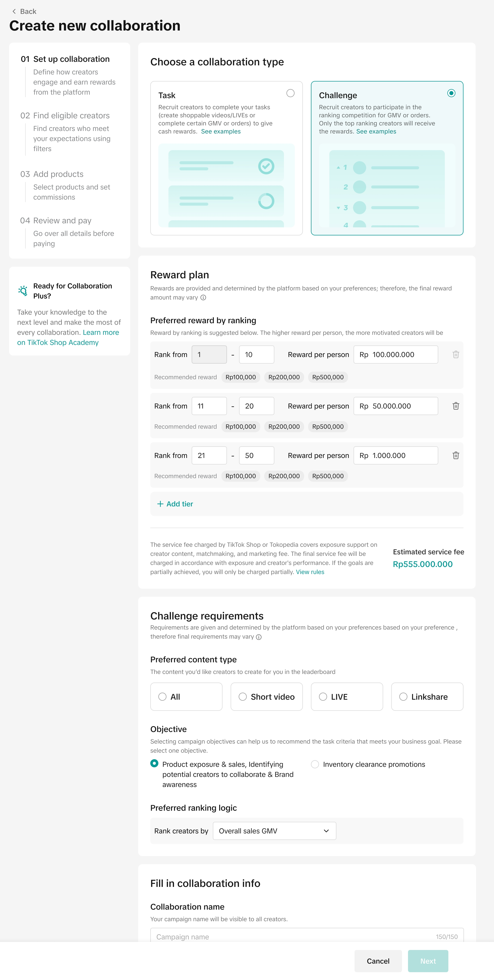The width and height of the screenshot is (494, 980).
Task: Open the Rank creators by dropdown
Action: [x=274, y=831]
